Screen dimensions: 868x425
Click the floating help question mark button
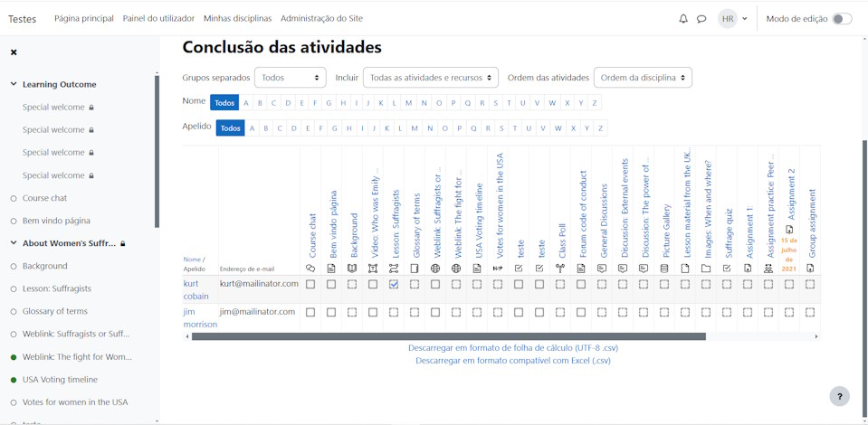click(x=839, y=396)
